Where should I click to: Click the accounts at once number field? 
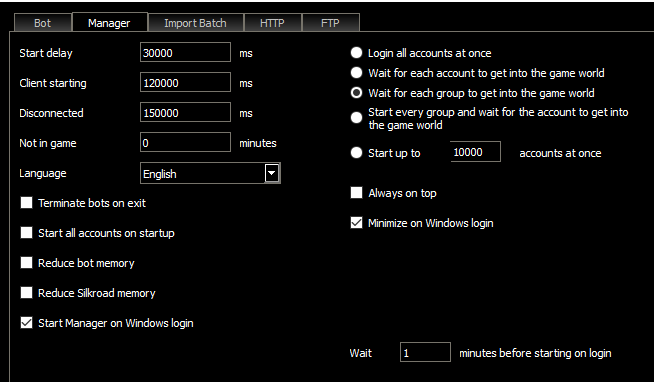click(x=475, y=152)
